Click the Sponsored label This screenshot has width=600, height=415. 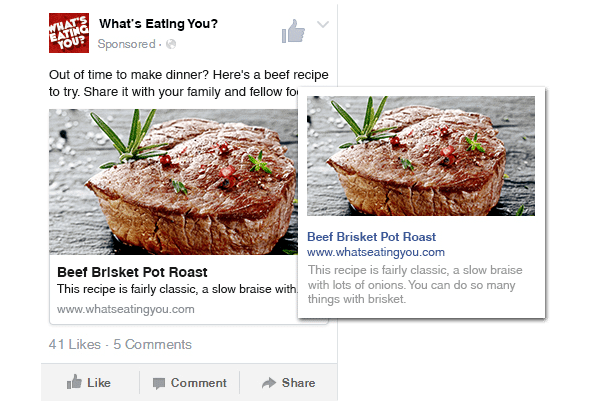coord(126,44)
